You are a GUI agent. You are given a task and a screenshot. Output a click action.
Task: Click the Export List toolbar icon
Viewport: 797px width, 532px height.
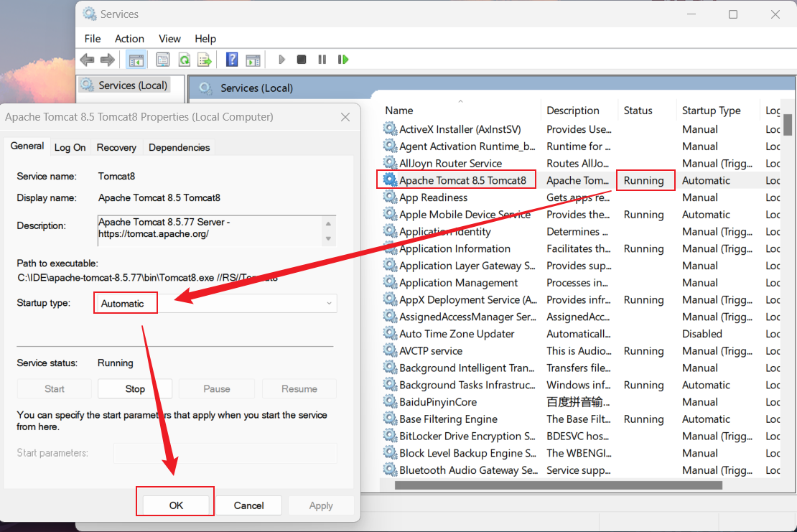[205, 60]
